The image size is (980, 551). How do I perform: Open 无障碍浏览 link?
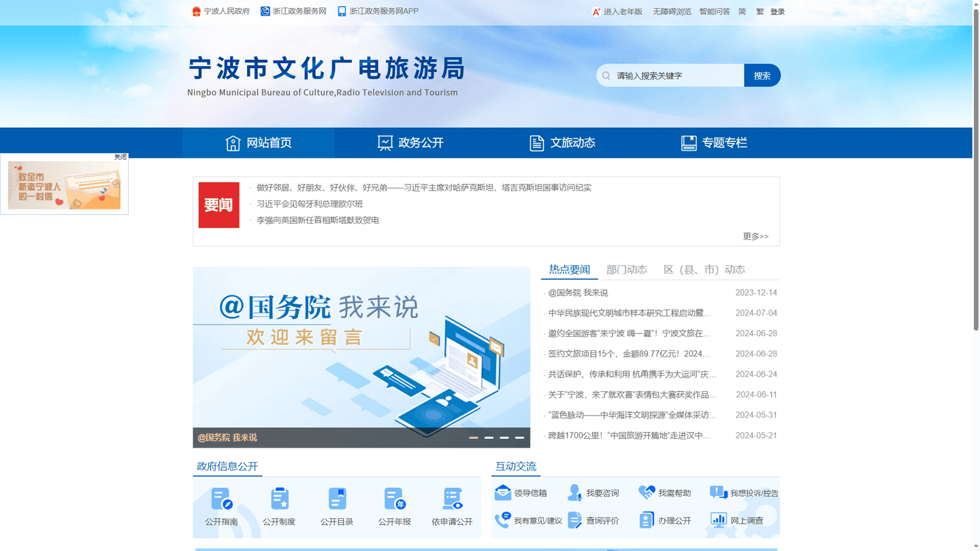(672, 12)
